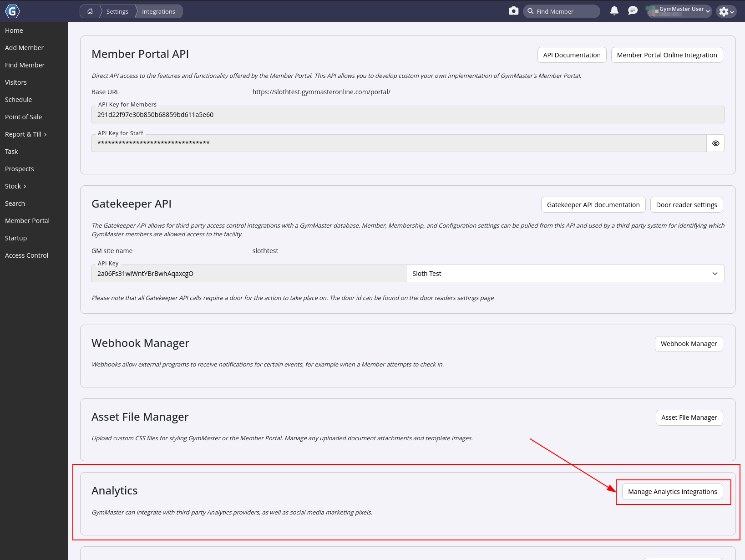Open the GymMaster User account dropdown

pos(679,11)
